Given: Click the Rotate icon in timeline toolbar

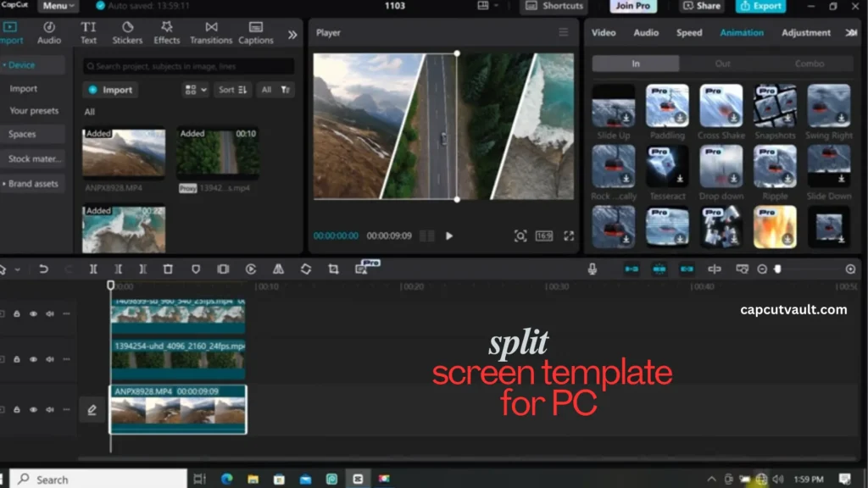Looking at the screenshot, I should 305,269.
